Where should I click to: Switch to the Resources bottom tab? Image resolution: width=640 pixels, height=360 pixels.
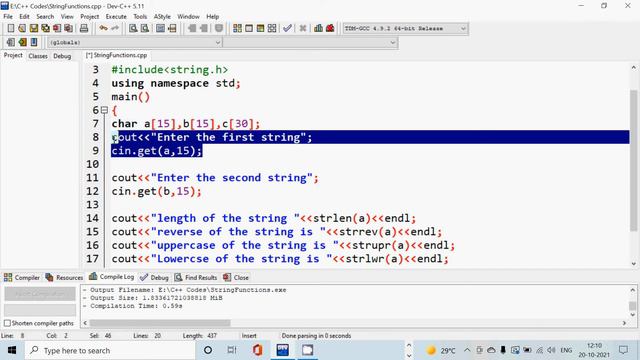coord(64,278)
